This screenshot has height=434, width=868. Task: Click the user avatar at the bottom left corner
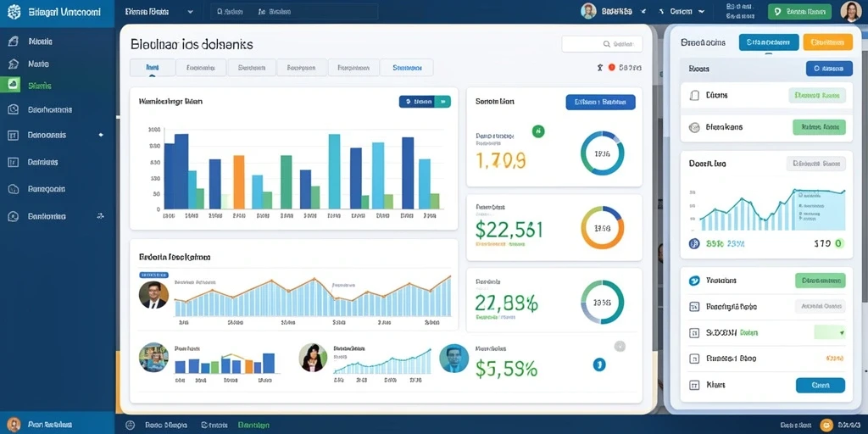click(x=14, y=425)
